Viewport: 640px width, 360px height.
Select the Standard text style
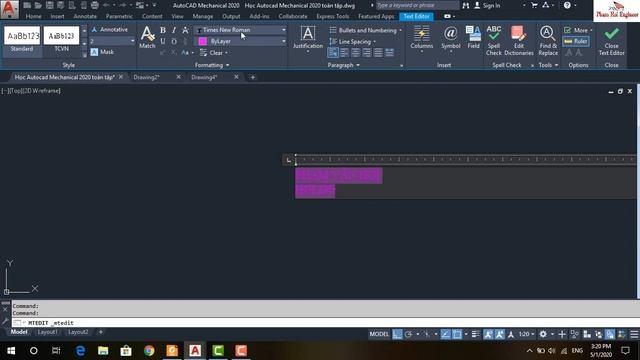pyautogui.click(x=22, y=40)
